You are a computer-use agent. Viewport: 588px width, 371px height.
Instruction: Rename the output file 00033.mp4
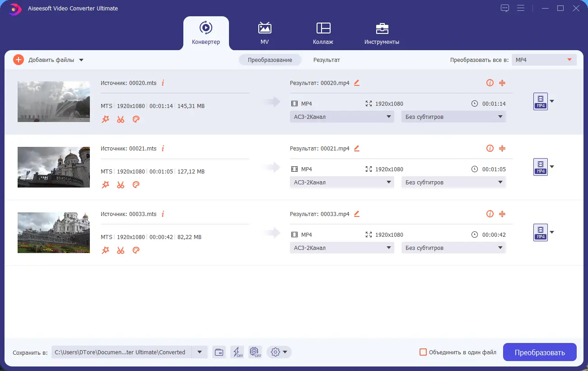pos(357,214)
